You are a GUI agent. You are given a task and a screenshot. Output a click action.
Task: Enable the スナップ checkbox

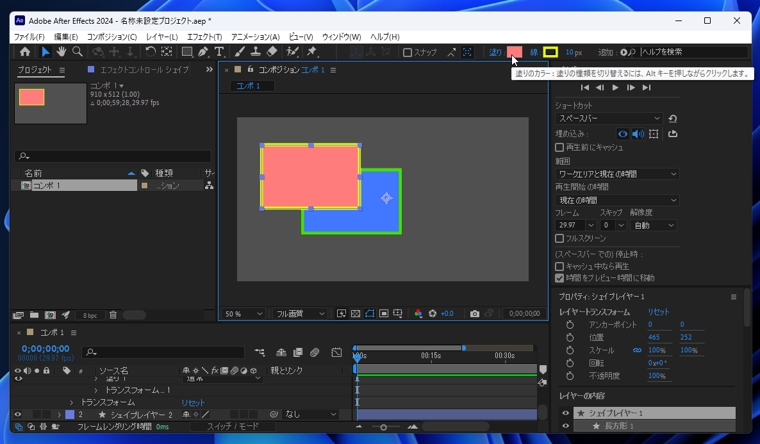[407, 52]
